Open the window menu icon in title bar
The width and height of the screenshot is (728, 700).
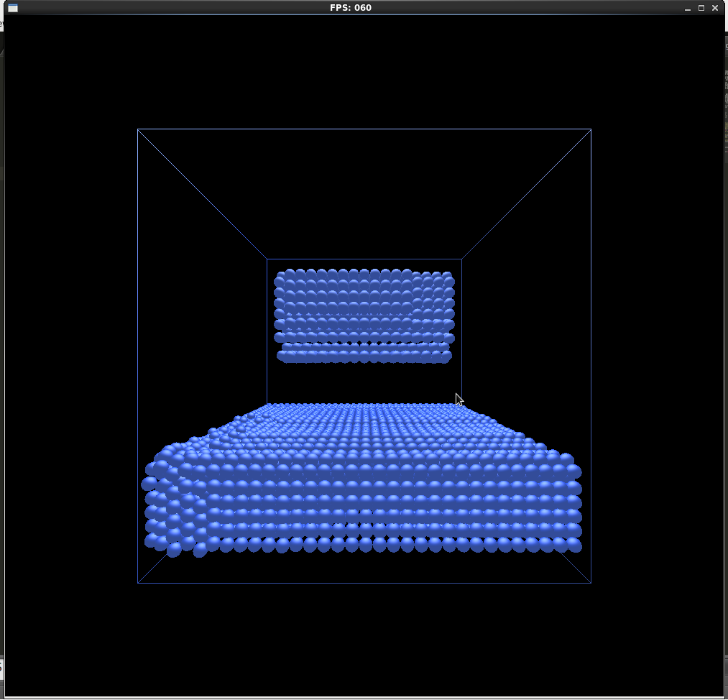coord(13,8)
